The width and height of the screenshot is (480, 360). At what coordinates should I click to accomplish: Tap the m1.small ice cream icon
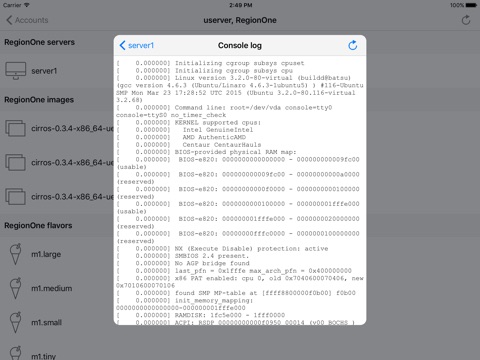click(x=15, y=322)
